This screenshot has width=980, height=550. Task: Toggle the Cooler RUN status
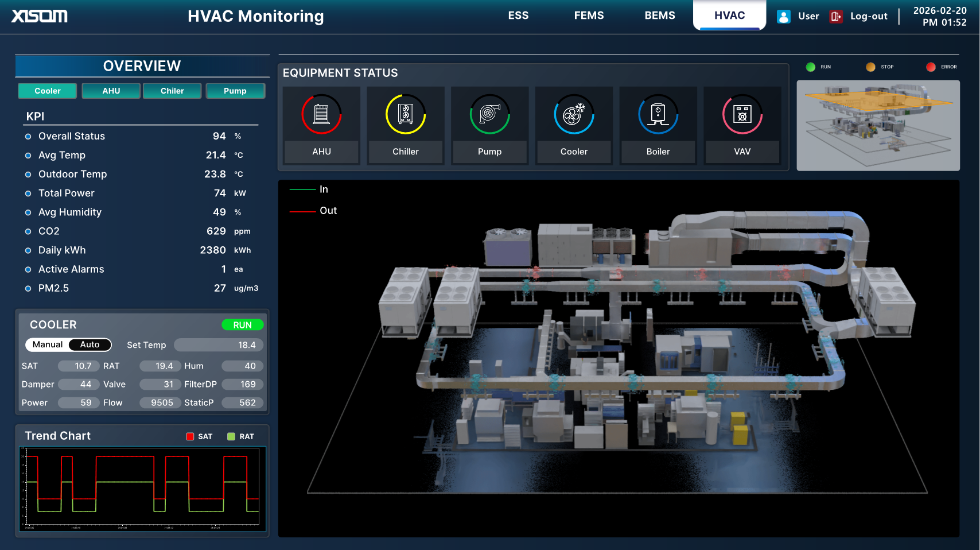(x=242, y=324)
